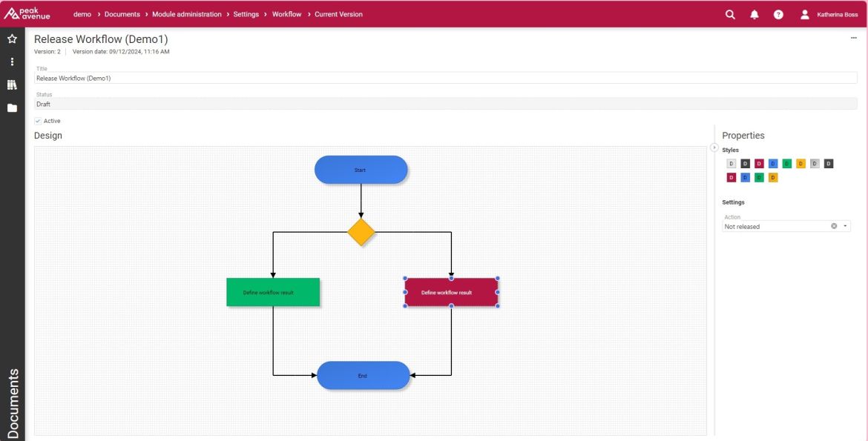Image resolution: width=868 pixels, height=441 pixels.
Task: Click the favorites star in sidebar
Action: coord(12,39)
